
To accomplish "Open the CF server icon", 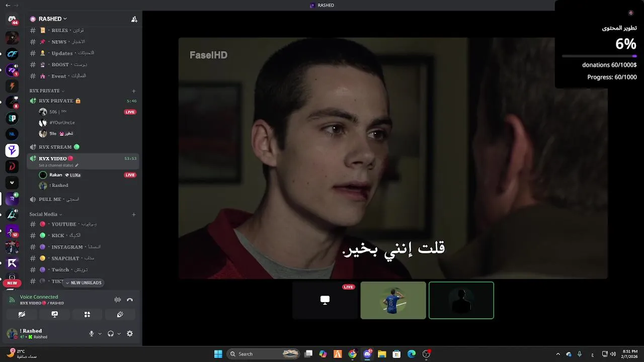I will (x=12, y=54).
